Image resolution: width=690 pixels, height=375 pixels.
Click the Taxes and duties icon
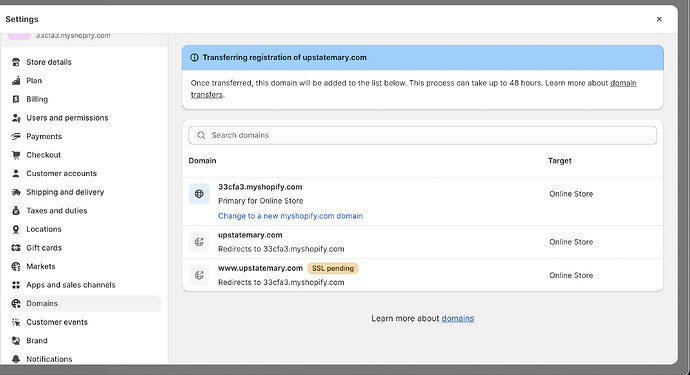tap(16, 210)
